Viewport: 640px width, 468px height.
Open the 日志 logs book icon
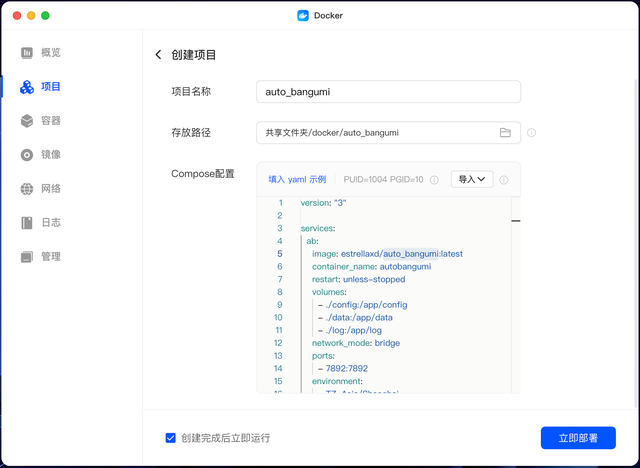(x=27, y=223)
